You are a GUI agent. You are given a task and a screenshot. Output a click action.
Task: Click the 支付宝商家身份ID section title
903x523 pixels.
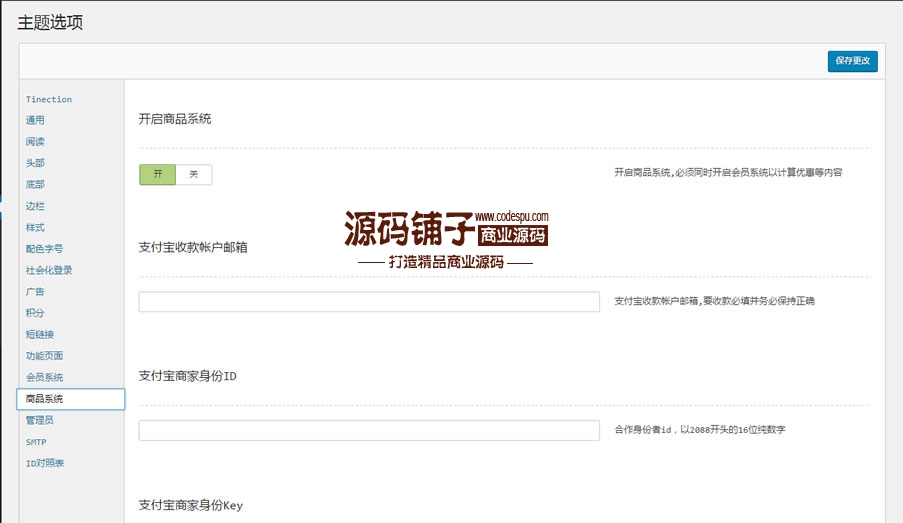pos(188,376)
